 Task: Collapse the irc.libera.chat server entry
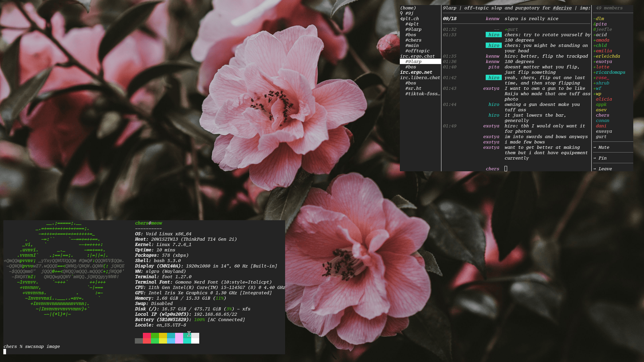click(x=420, y=78)
